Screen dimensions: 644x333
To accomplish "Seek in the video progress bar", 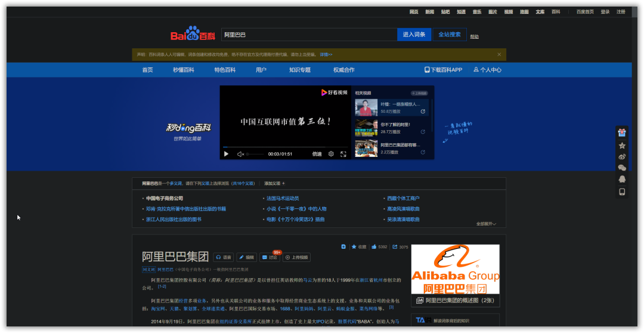I will click(286, 147).
